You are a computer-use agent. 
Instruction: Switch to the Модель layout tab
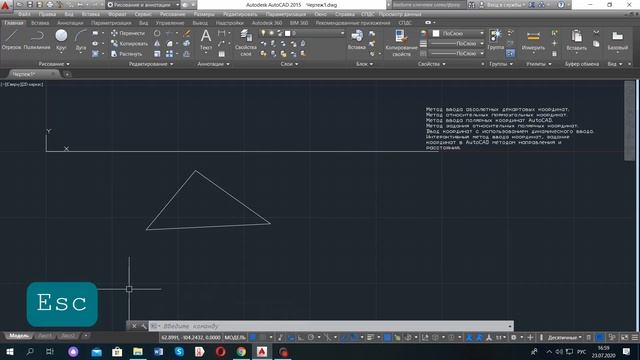[x=19, y=336]
